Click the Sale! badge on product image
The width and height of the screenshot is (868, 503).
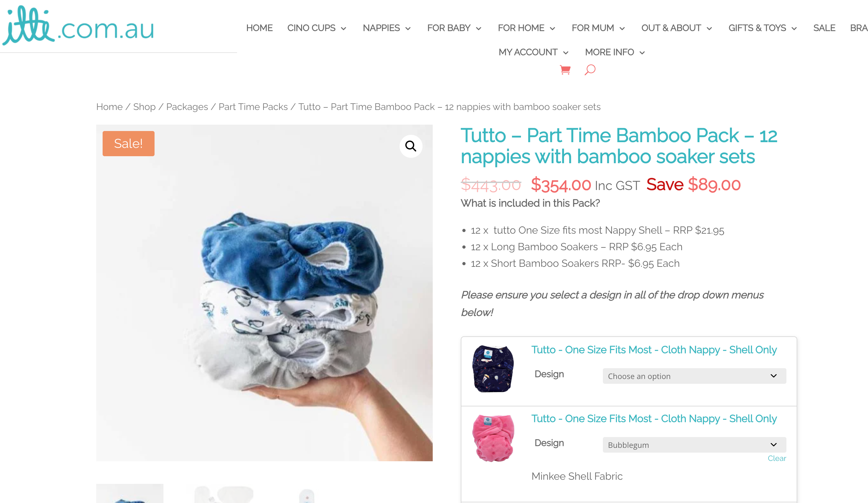(x=128, y=144)
